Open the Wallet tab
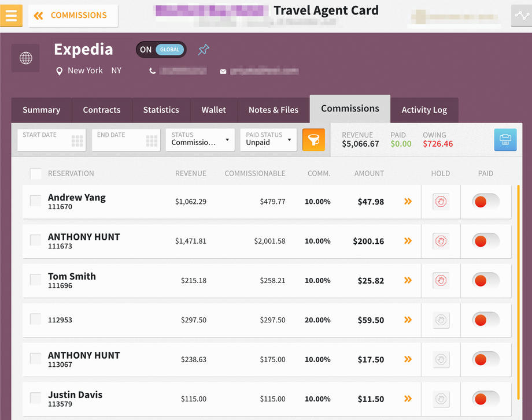The width and height of the screenshot is (532, 420). pyautogui.click(x=214, y=110)
